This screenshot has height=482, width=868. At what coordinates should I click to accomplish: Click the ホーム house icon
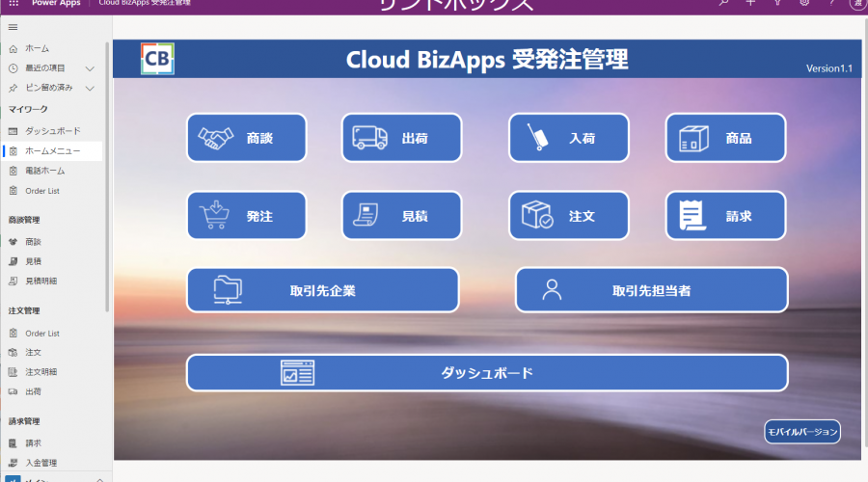tap(14, 49)
